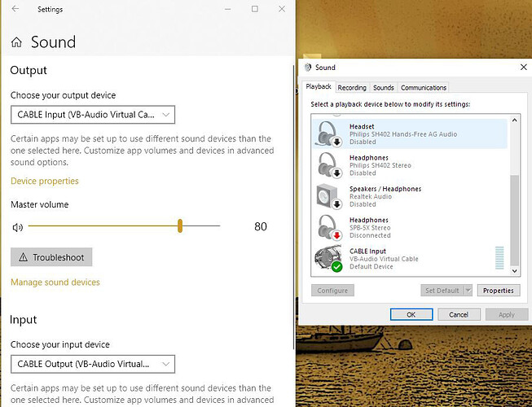Viewport: 532px width, 407px height.
Task: Switch to the Playback tab
Action: pos(319,87)
